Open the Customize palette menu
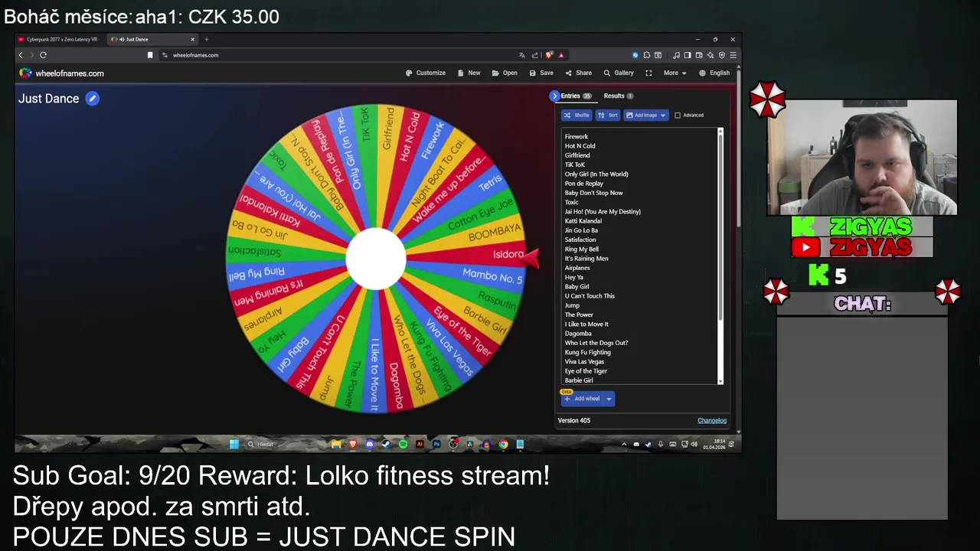 click(426, 73)
